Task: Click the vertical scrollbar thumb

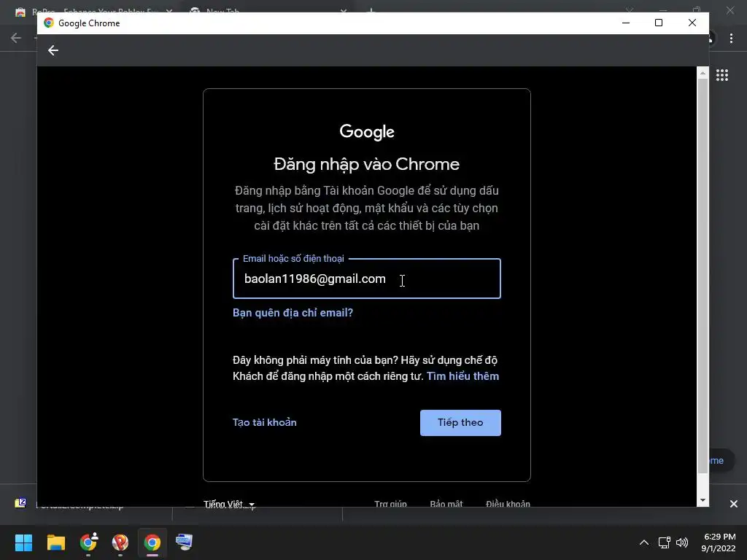Action: point(703,276)
